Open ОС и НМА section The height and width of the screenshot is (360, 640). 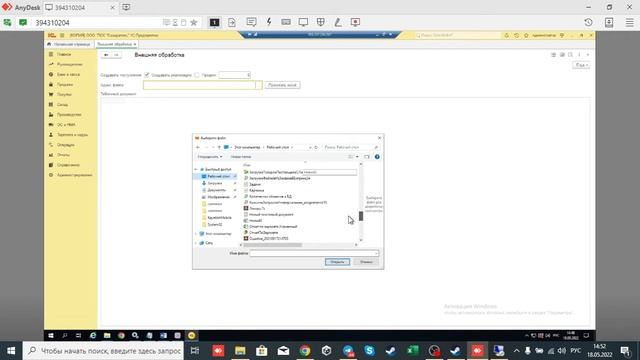coord(66,124)
